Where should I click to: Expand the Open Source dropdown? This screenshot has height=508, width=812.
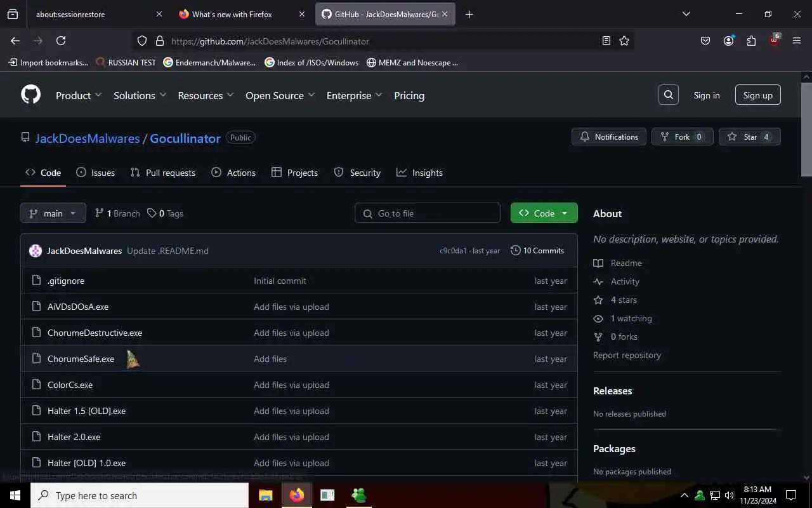280,95
